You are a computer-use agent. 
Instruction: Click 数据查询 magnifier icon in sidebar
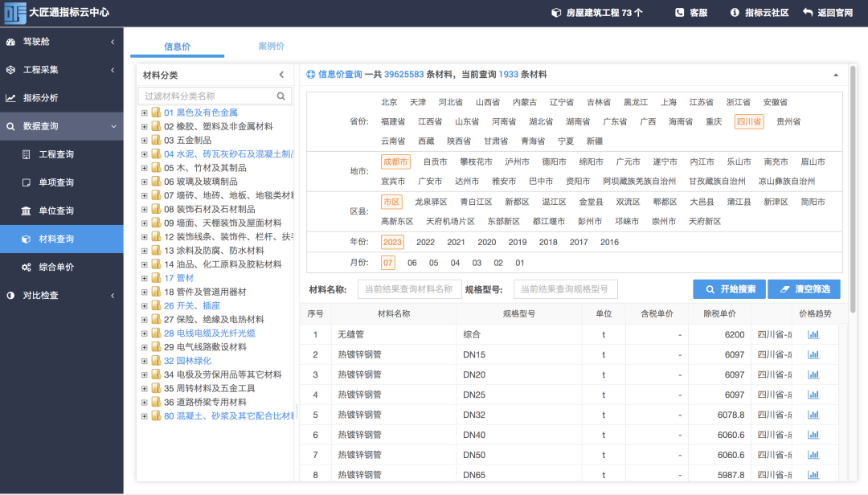(x=10, y=126)
